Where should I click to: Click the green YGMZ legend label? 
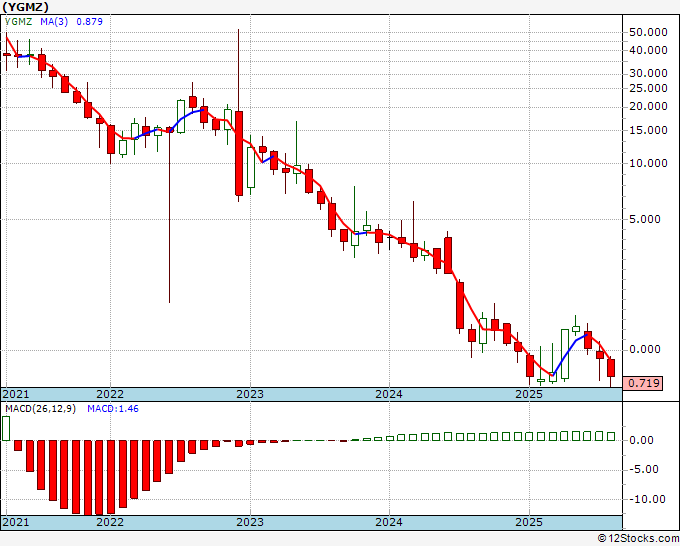point(18,21)
